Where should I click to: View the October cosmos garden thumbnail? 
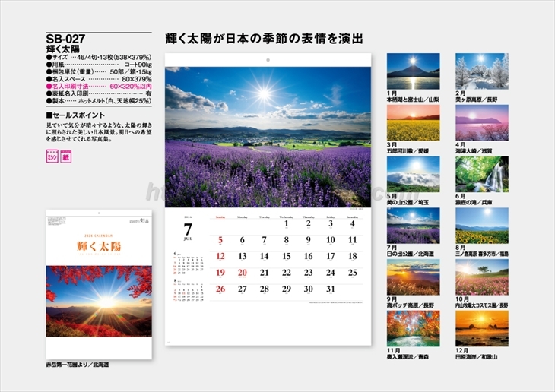pyautogui.click(x=481, y=277)
